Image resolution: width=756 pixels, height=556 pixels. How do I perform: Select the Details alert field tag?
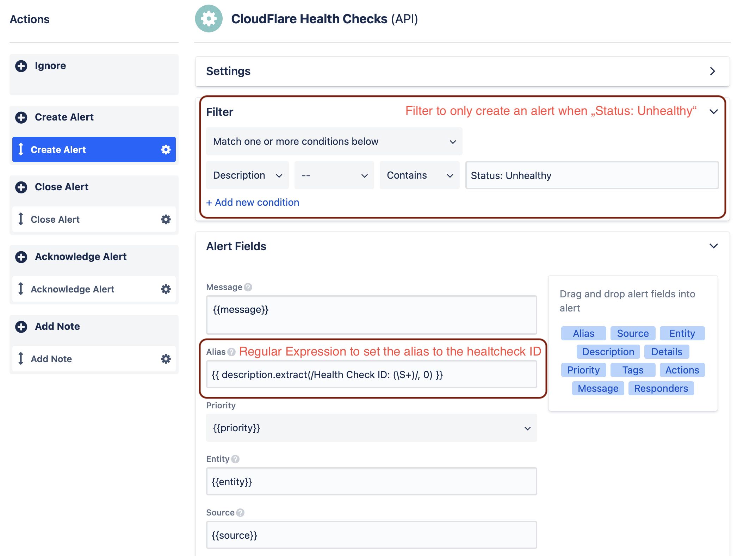pos(667,352)
